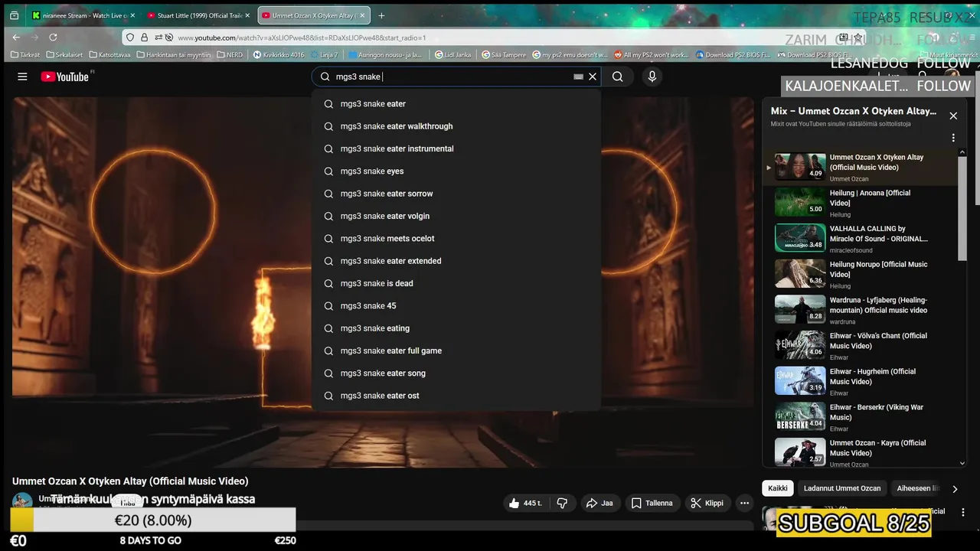Open Heilung Norupo in playlist
This screenshot has width=980, height=551.
point(879,269)
